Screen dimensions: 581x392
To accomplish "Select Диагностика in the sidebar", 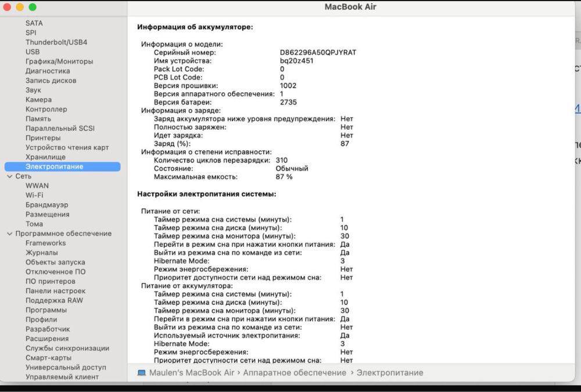I will (x=48, y=71).
